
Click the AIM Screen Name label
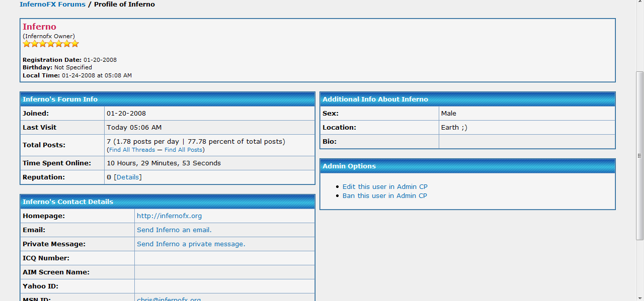[56, 272]
